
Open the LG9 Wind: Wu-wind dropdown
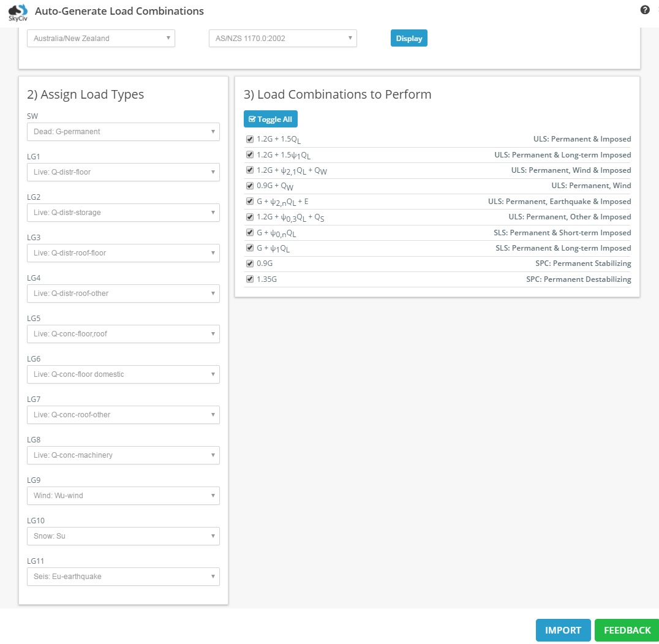point(123,496)
